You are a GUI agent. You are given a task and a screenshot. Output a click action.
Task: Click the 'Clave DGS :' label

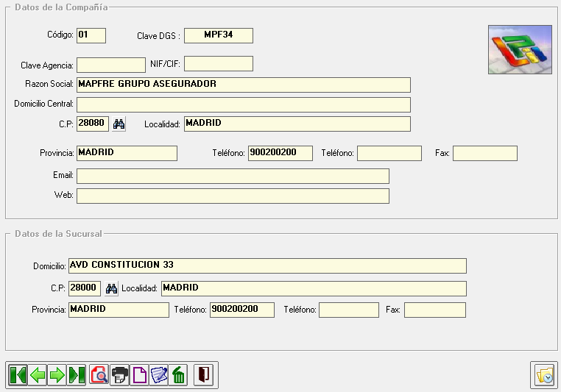pos(158,36)
